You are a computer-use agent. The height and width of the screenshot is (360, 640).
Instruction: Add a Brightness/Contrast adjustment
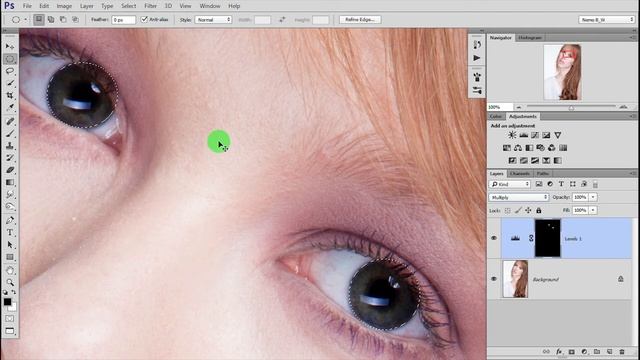(512, 135)
